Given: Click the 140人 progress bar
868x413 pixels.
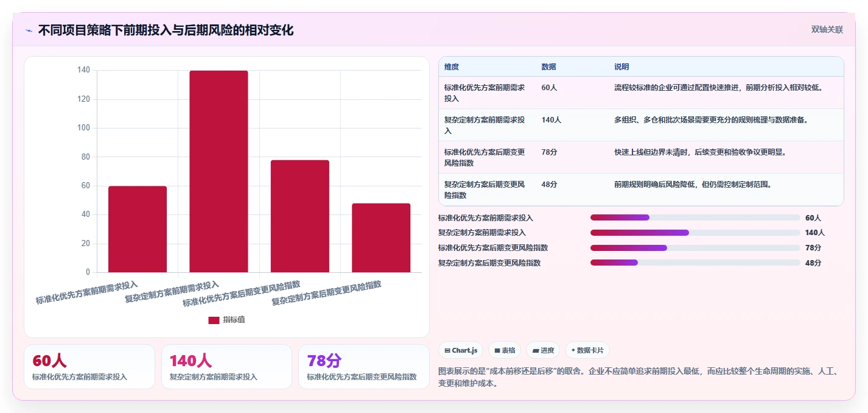Looking at the screenshot, I should click(x=695, y=233).
